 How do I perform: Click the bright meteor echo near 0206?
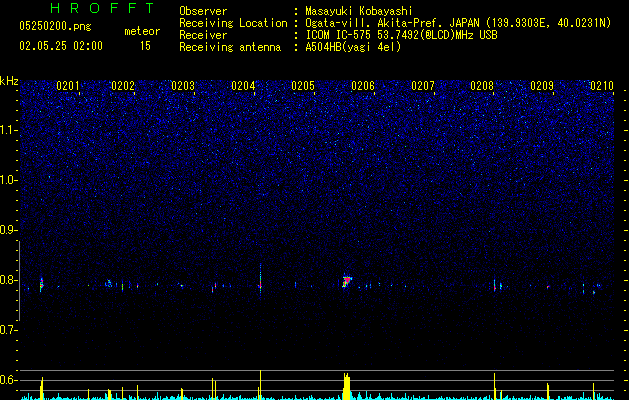[347, 281]
